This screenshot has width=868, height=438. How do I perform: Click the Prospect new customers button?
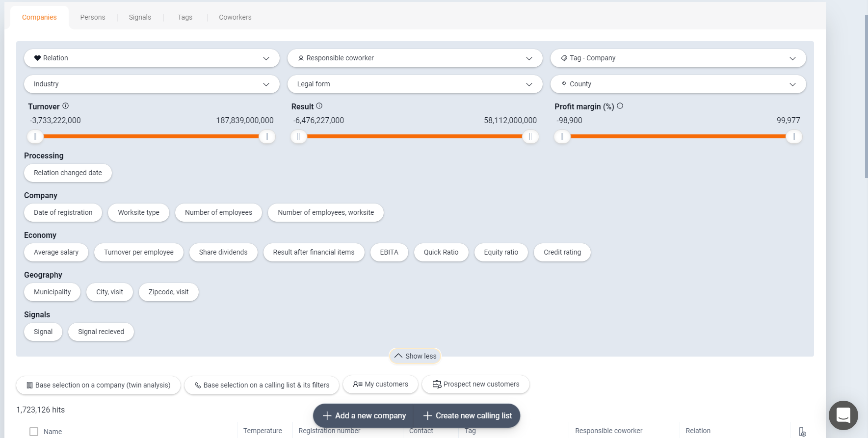click(475, 385)
